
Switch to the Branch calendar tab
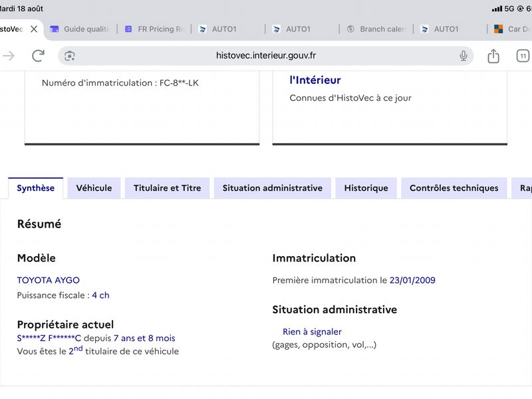pyautogui.click(x=376, y=29)
